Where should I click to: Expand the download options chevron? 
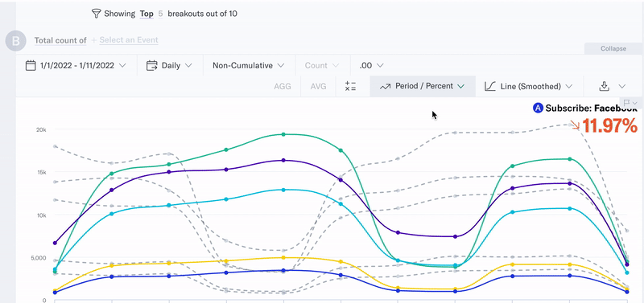click(621, 87)
